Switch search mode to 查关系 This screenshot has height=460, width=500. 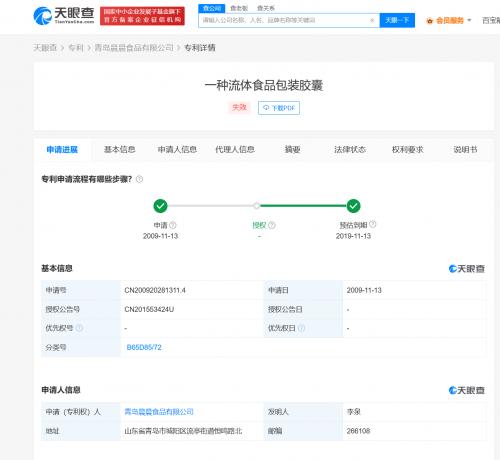266,8
